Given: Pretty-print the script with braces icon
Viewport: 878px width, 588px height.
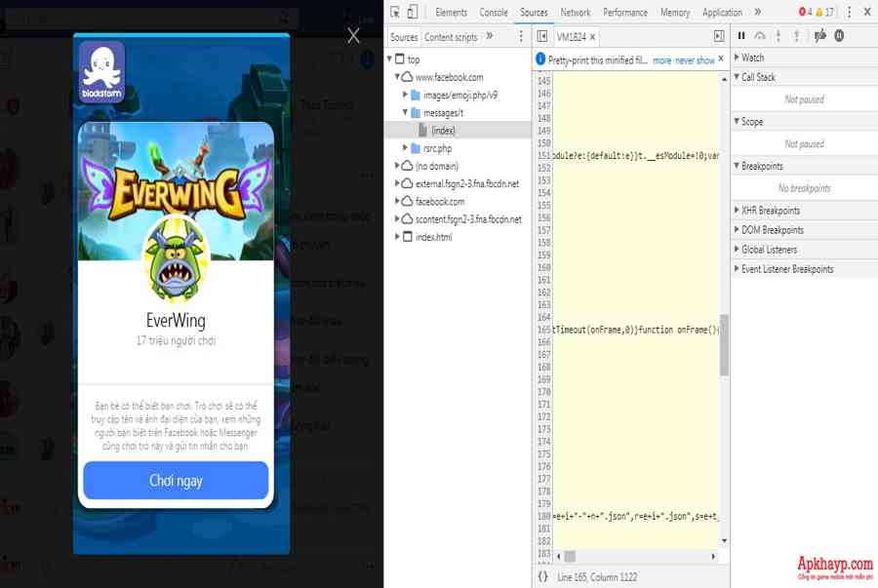Looking at the screenshot, I should click(542, 576).
